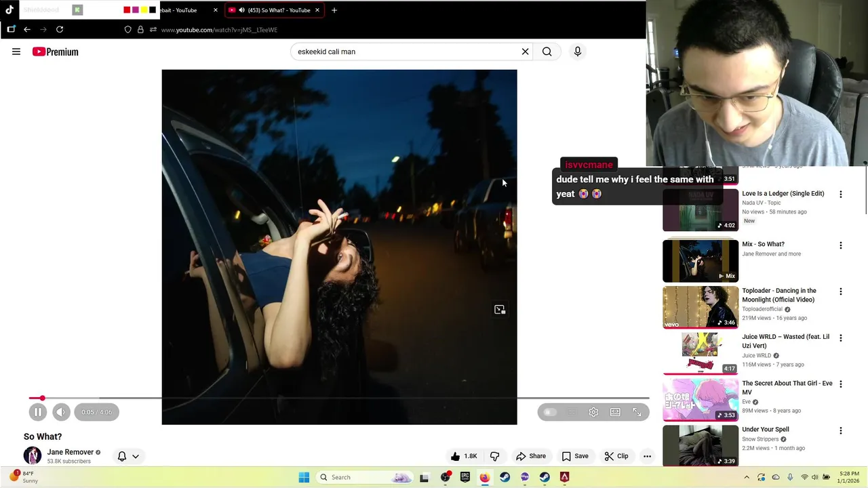868x488 pixels.
Task: Mute the video volume
Action: pyautogui.click(x=61, y=412)
